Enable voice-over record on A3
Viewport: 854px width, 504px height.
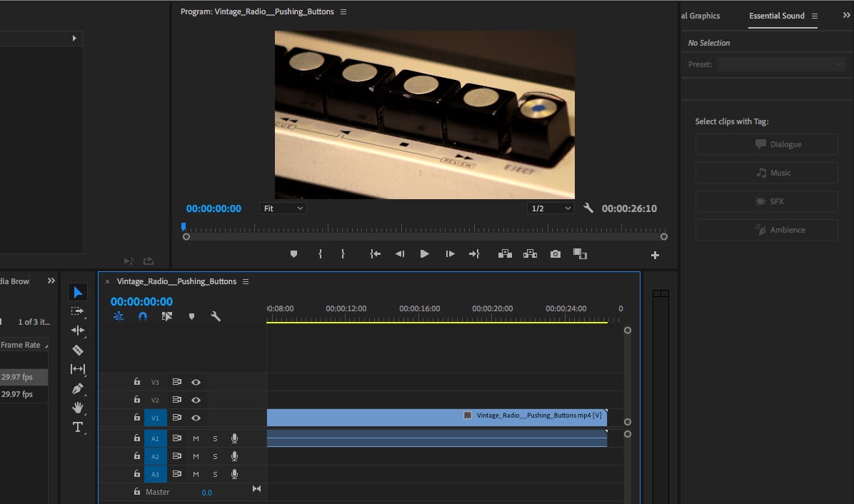coord(234,474)
